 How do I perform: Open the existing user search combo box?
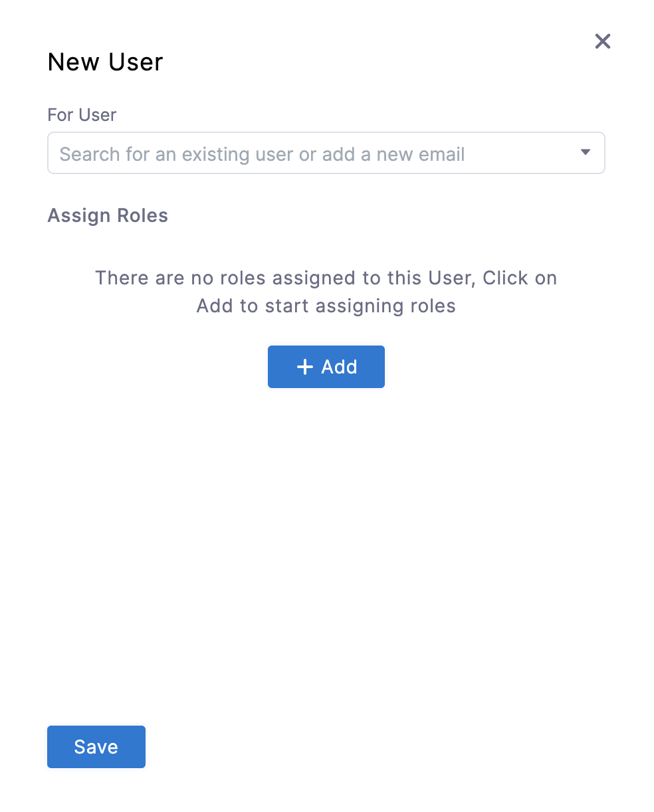coord(326,153)
